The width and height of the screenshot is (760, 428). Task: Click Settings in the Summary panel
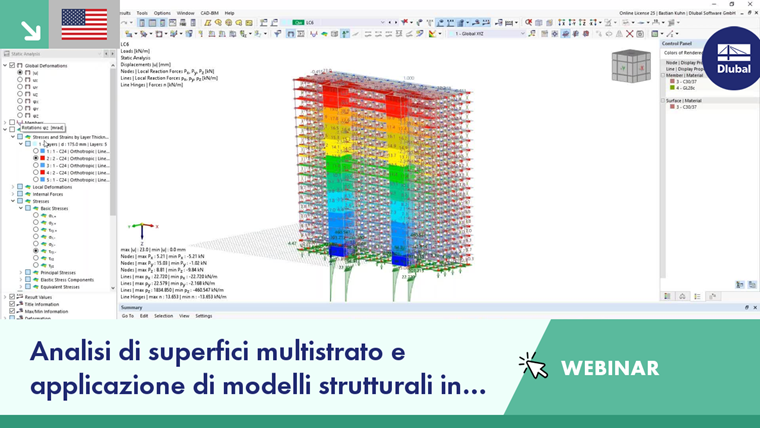tap(204, 316)
